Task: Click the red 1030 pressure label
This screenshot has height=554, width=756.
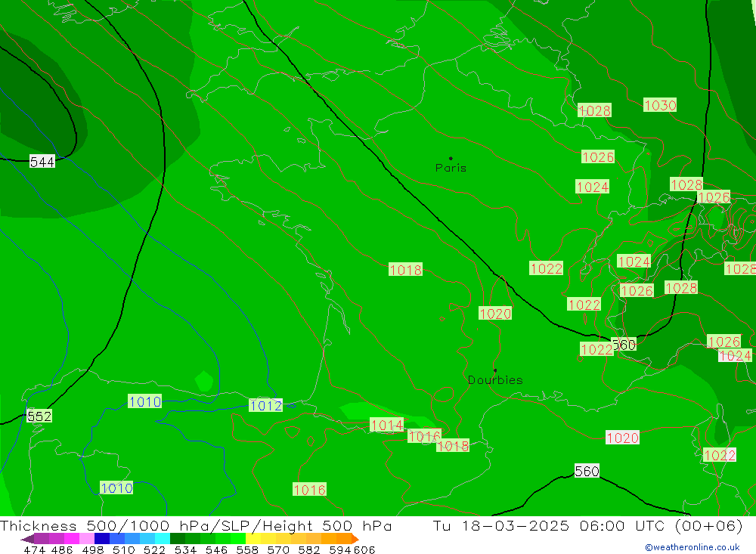Action: pos(660,105)
